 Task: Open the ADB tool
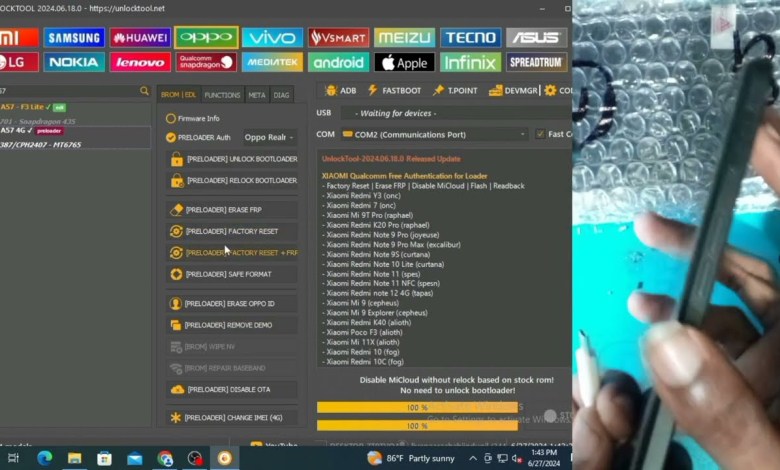[340, 91]
